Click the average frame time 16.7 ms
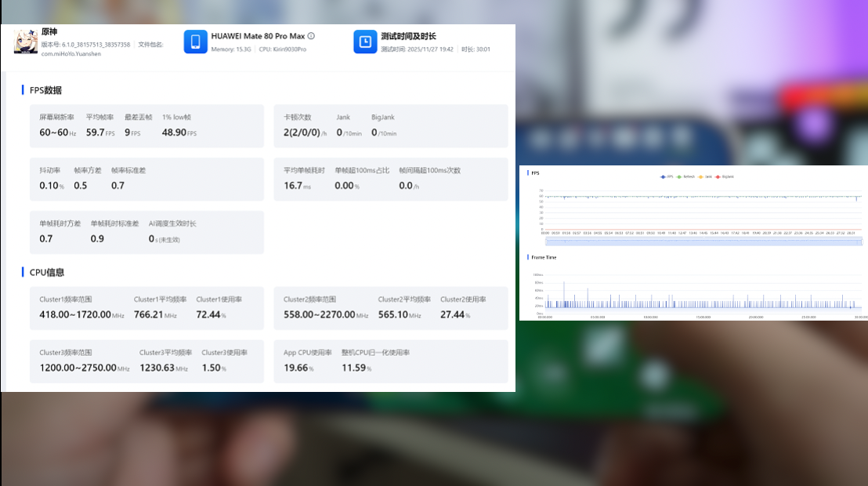The height and width of the screenshot is (486, 868). (x=297, y=186)
